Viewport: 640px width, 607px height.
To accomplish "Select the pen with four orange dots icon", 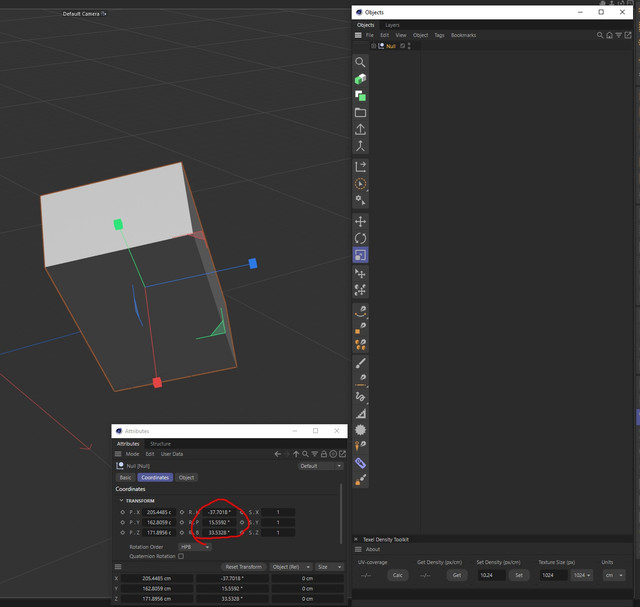I will point(360,345).
